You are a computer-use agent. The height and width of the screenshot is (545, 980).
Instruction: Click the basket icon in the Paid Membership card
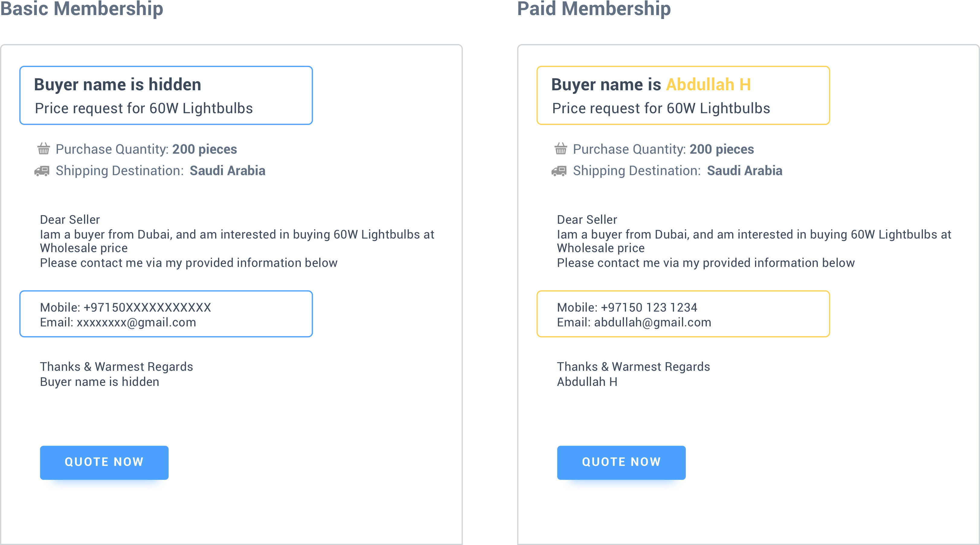coord(561,149)
